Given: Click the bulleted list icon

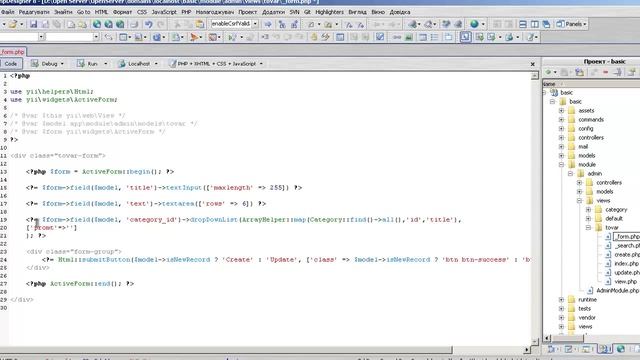Looking at the screenshot, I should coord(434,37).
